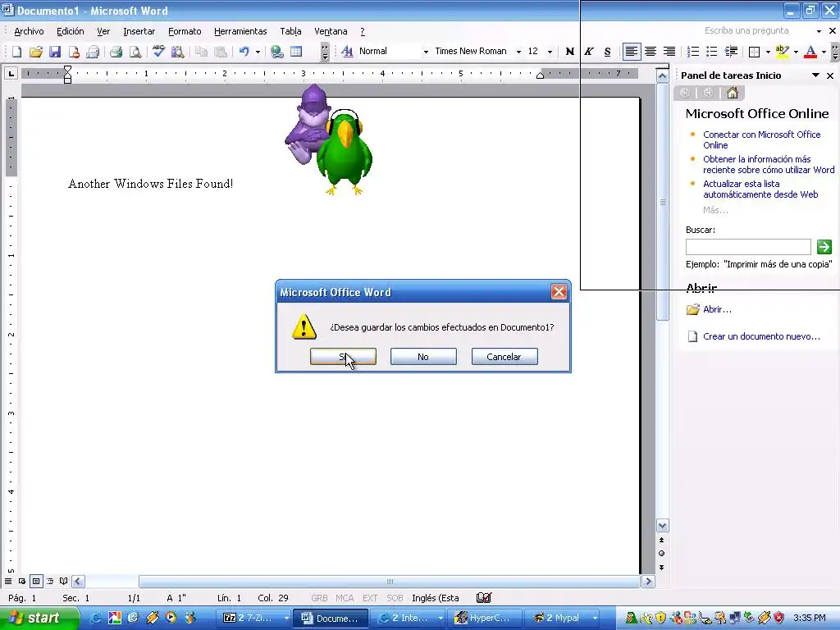
Task: Click the highlight marker icon
Action: (782, 52)
